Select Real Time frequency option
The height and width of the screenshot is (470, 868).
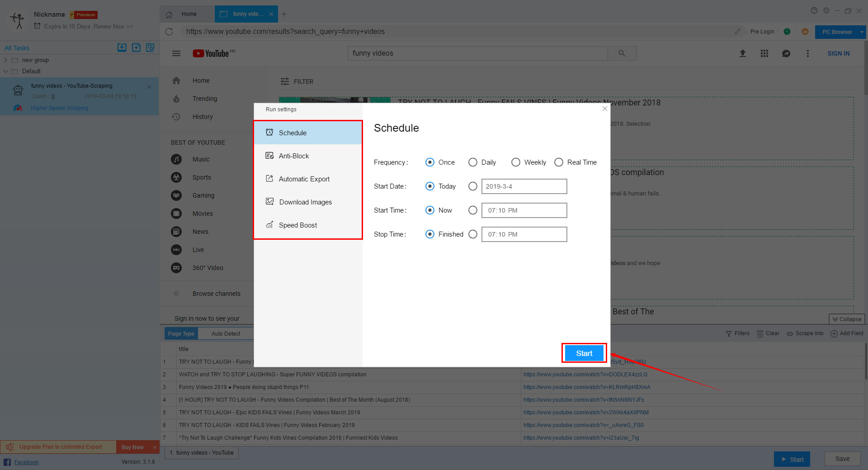click(x=559, y=162)
